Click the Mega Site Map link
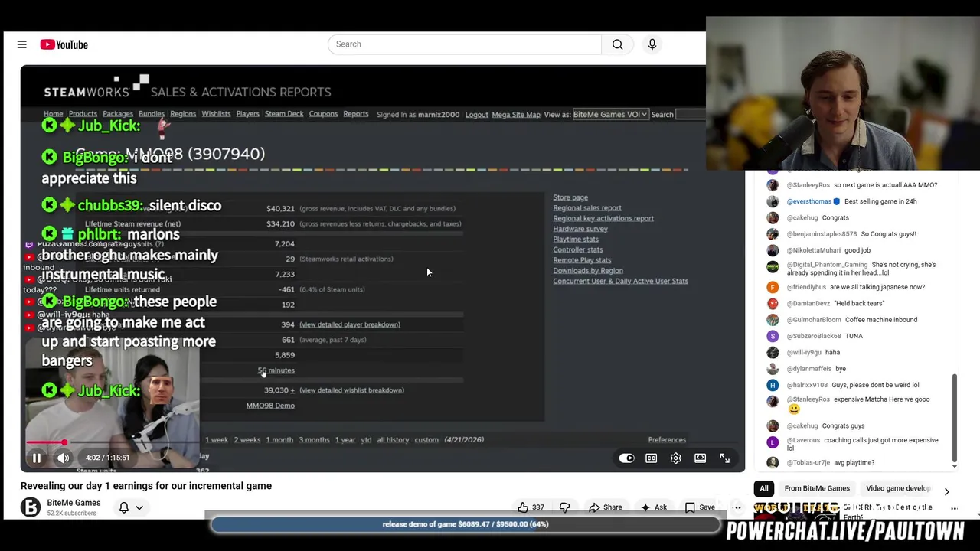Image resolution: width=980 pixels, height=551 pixels. click(515, 115)
